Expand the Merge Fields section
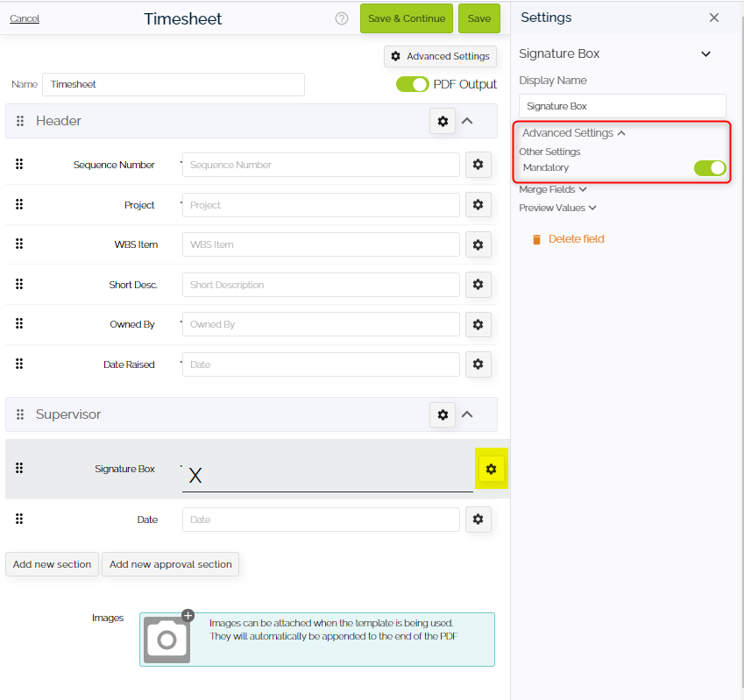Viewport: 744px width, 700px height. [x=553, y=190]
